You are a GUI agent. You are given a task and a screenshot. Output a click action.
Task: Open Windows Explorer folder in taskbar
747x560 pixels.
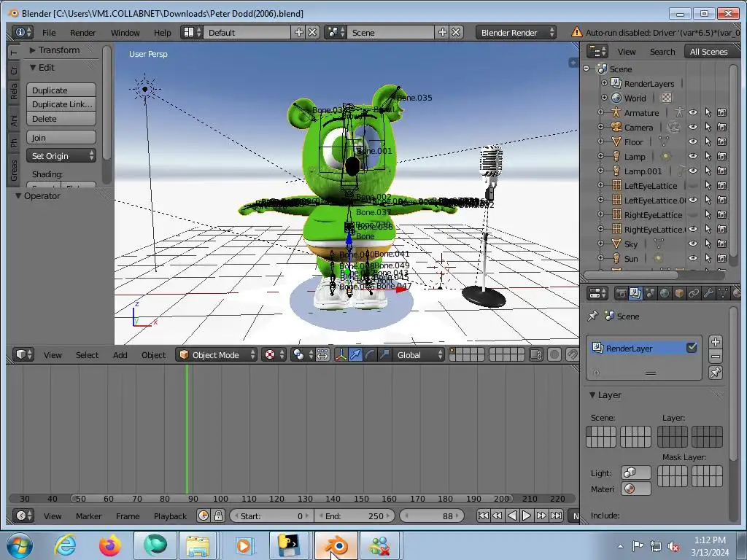198,545
